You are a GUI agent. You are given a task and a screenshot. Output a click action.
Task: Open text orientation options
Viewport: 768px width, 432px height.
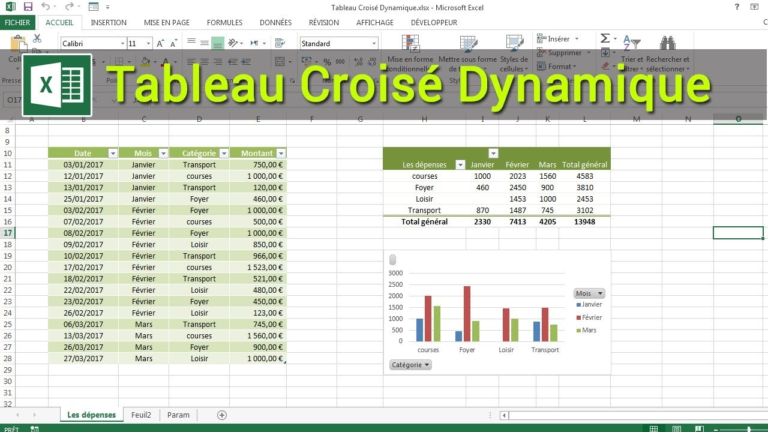(235, 43)
